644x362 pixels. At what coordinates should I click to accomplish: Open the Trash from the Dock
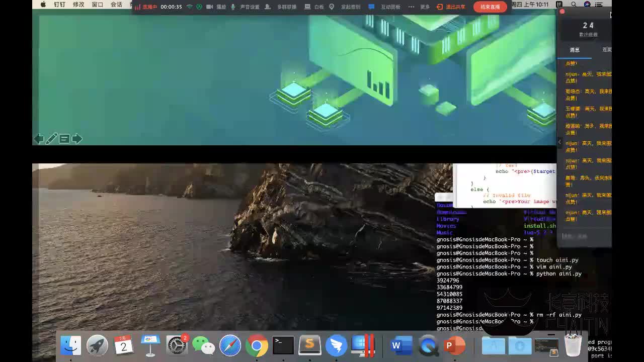point(573,345)
